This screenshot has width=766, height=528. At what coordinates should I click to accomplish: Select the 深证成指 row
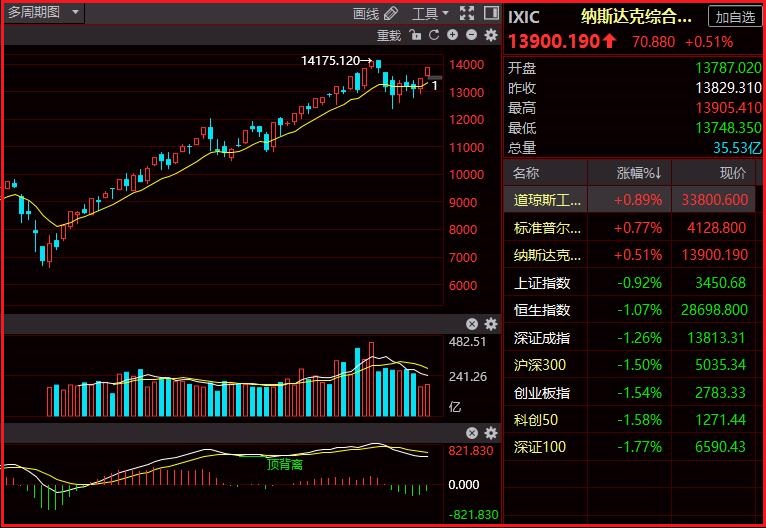[x=630, y=338]
